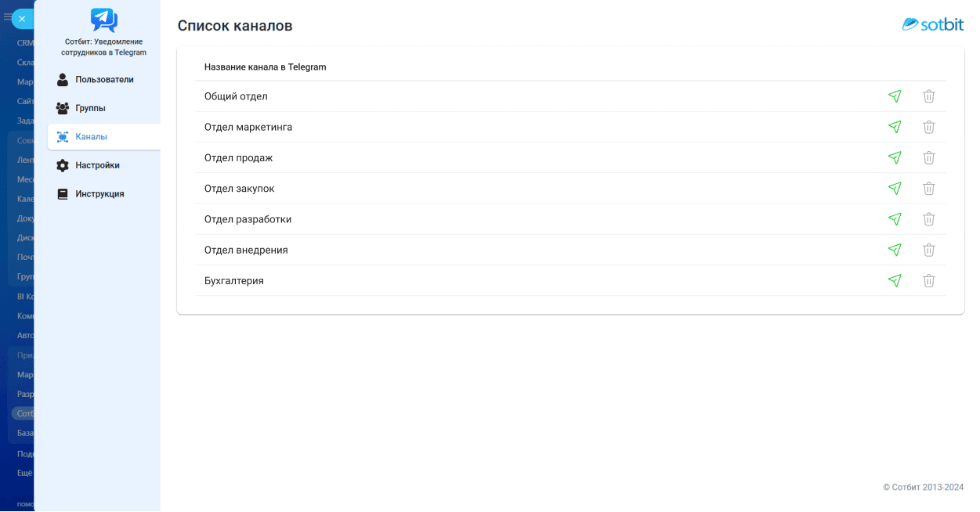Image resolution: width=980 pixels, height=512 pixels.
Task: Click trash icon for Отдел закупок
Action: (928, 189)
